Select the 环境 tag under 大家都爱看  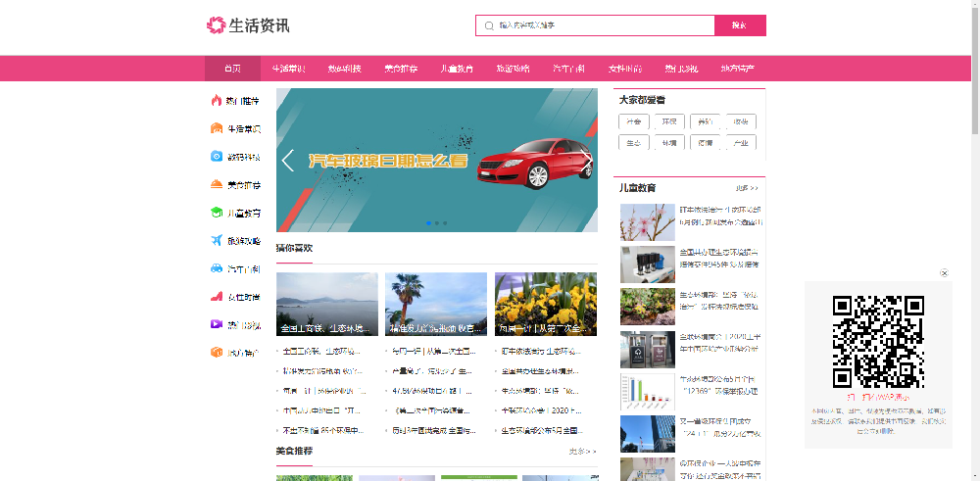669,142
